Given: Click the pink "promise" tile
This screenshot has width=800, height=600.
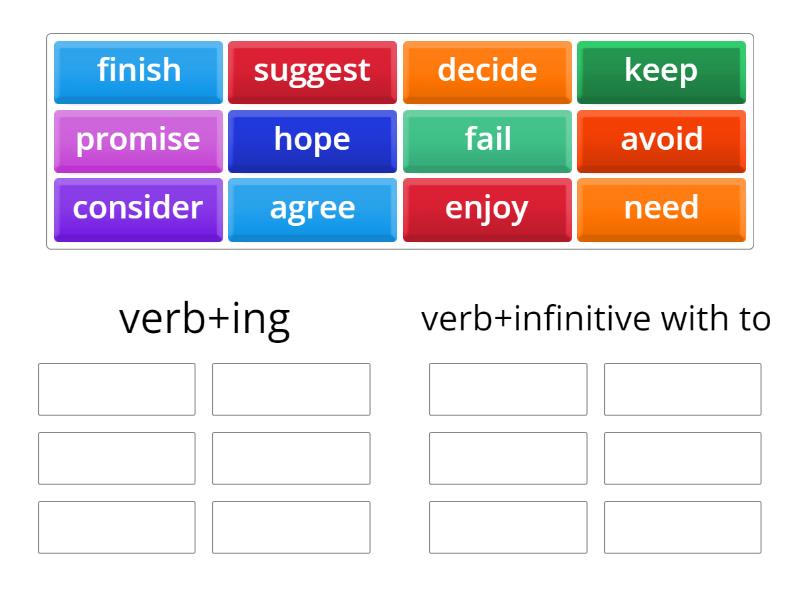Looking at the screenshot, I should (x=137, y=140).
